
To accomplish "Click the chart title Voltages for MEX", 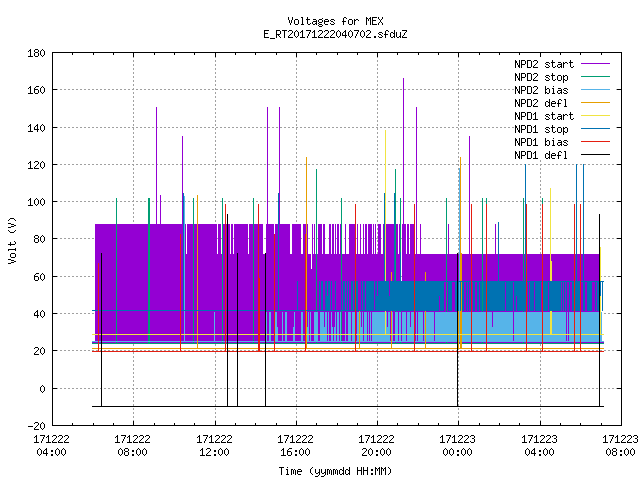I will click(x=335, y=21).
